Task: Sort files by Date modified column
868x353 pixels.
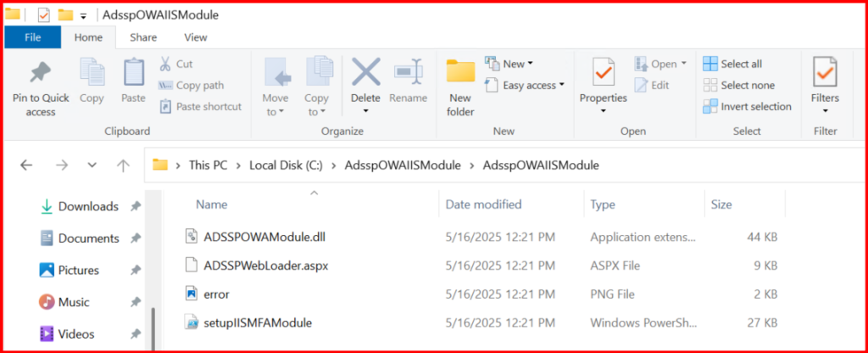Action: point(483,205)
